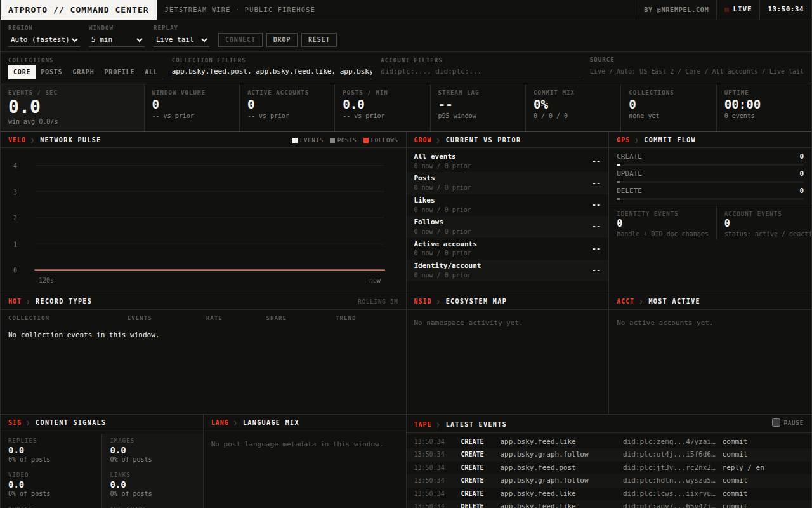Click the did:plc:zemq account in latest events
This screenshot has width=812, height=508.
click(669, 441)
